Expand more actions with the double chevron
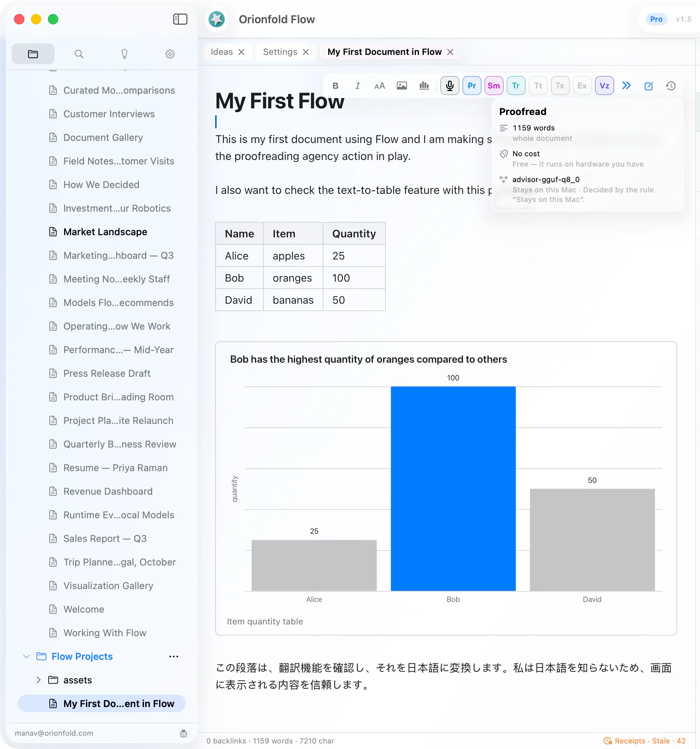Viewport: 700px width, 749px height. point(626,86)
